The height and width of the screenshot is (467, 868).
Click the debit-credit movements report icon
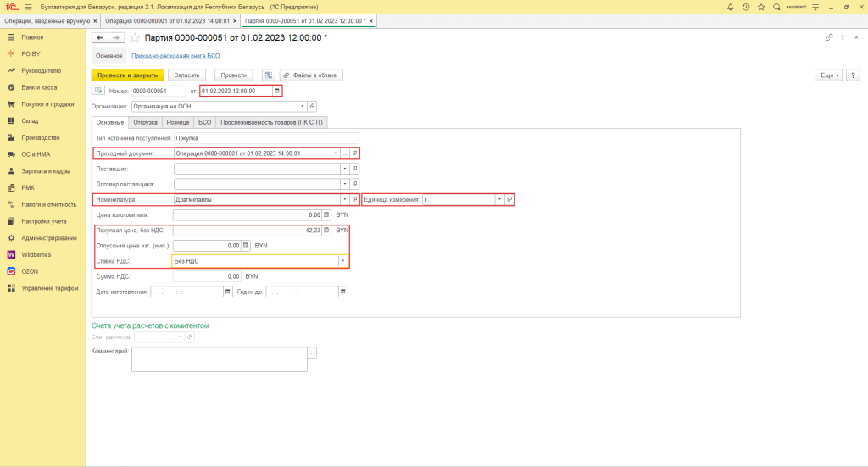(x=268, y=75)
